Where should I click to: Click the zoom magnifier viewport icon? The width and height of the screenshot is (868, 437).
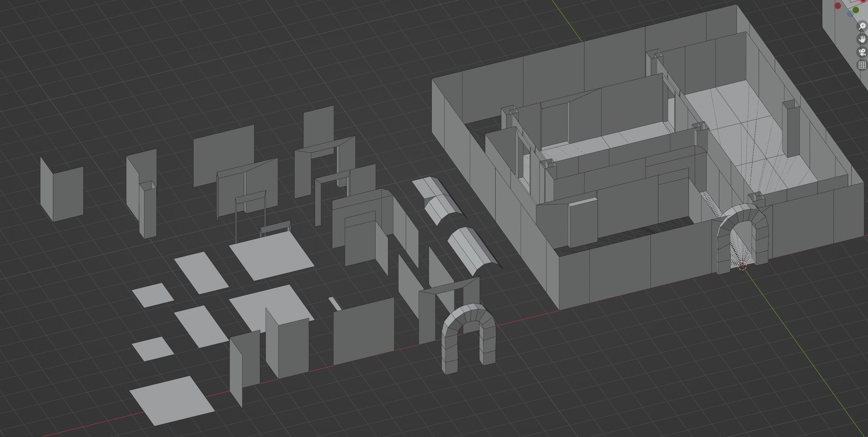[x=863, y=26]
